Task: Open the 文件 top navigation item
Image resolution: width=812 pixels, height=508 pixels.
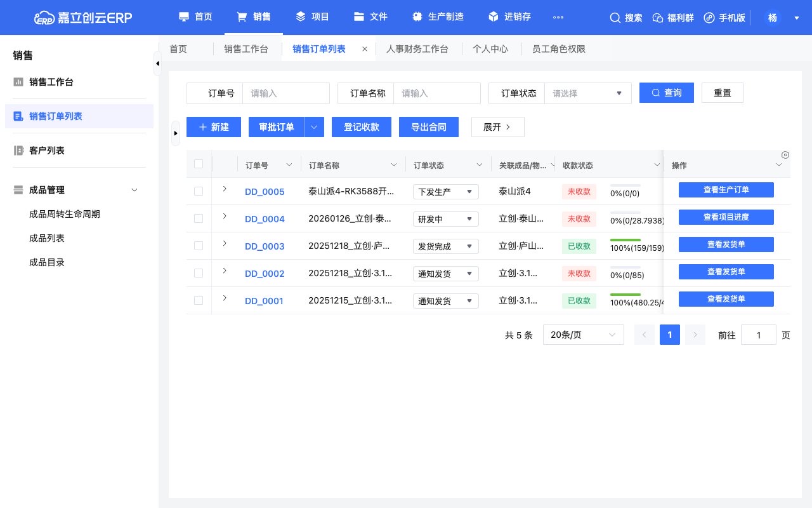Action: (371, 17)
